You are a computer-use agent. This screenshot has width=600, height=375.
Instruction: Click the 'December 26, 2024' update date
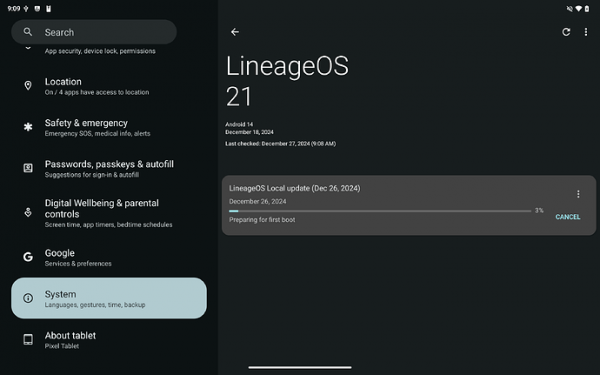pyautogui.click(x=258, y=202)
